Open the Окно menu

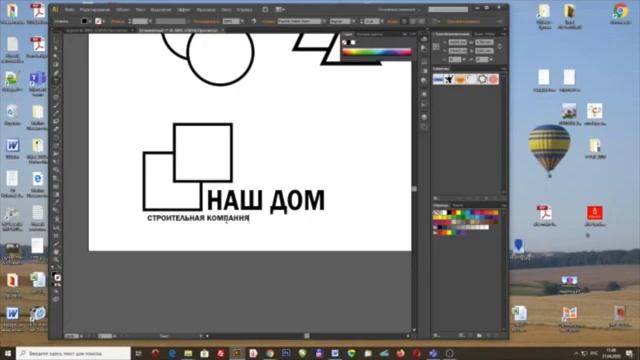[x=226, y=10]
